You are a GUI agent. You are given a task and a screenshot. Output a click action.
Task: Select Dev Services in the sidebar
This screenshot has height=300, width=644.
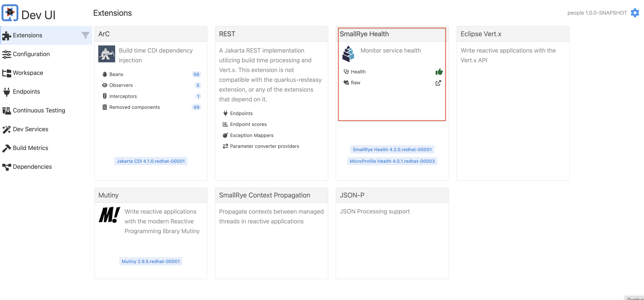31,129
